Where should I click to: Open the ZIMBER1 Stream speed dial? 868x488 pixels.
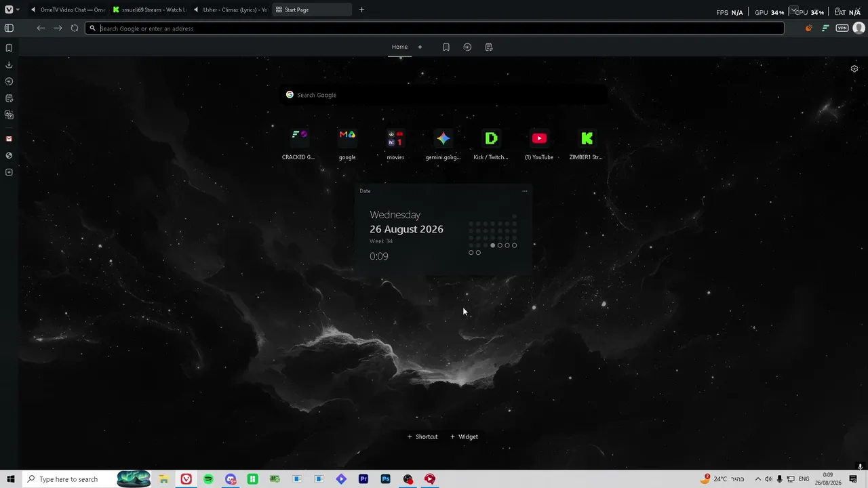click(587, 144)
